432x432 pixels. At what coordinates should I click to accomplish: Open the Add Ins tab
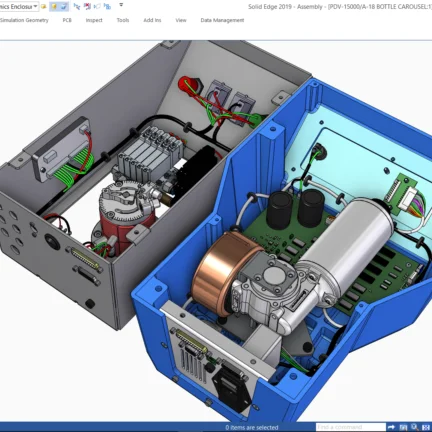152,20
